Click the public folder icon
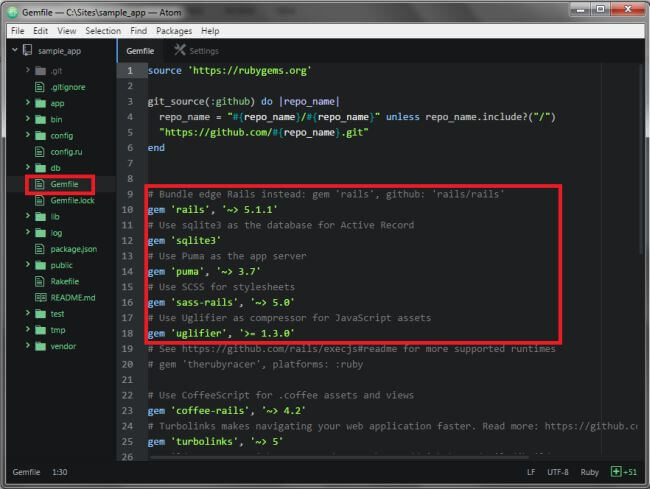650x489 pixels. tap(40, 265)
